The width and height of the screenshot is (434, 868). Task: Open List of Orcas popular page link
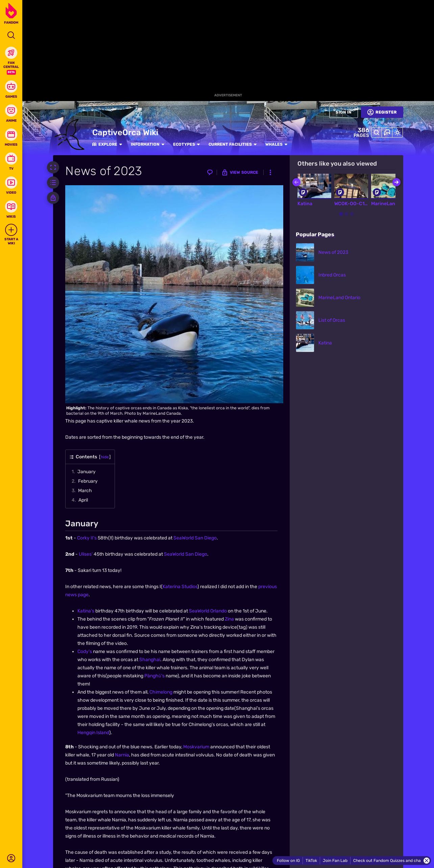(332, 320)
